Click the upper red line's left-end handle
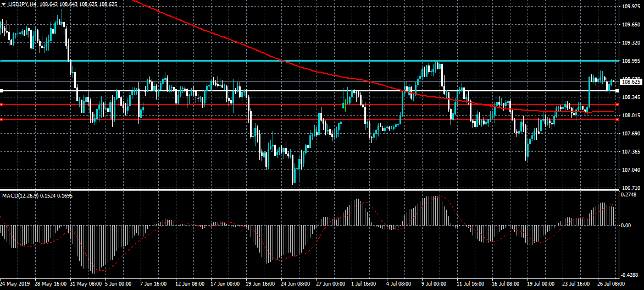Viewport: 644px width, 290px height. pyautogui.click(x=1, y=105)
